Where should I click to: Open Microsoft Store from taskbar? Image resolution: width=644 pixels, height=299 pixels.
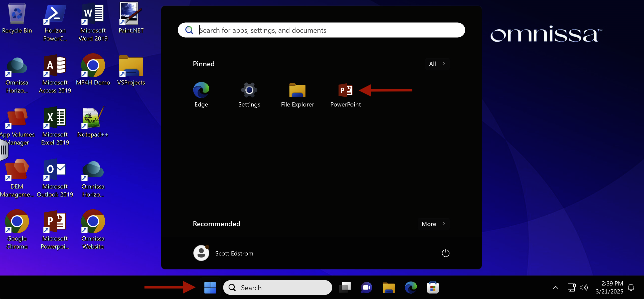[x=433, y=287]
